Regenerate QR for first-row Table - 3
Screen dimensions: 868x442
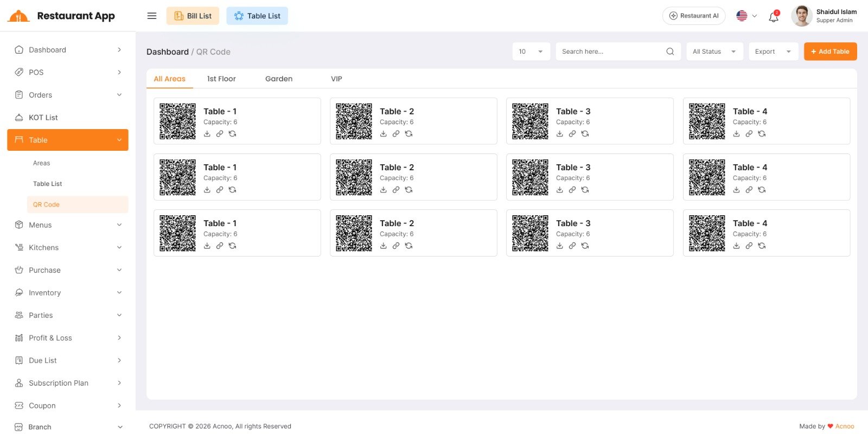point(585,134)
